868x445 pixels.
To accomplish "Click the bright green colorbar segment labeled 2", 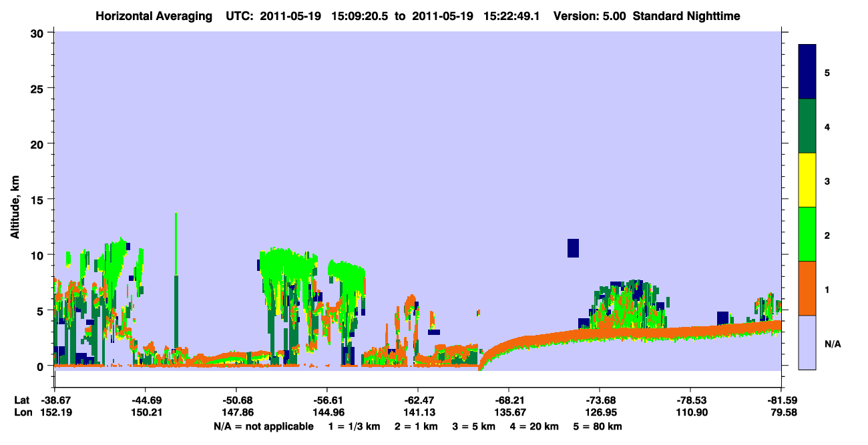I will [807, 234].
